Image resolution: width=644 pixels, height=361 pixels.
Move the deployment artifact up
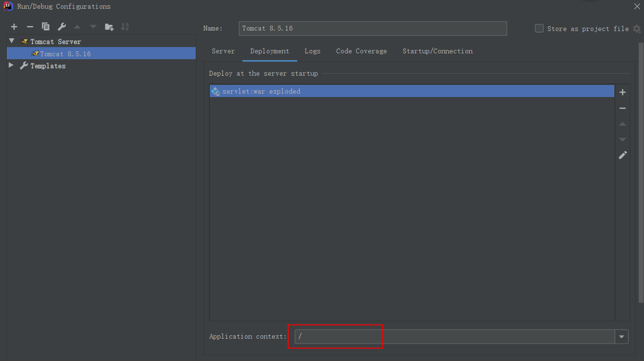click(623, 124)
